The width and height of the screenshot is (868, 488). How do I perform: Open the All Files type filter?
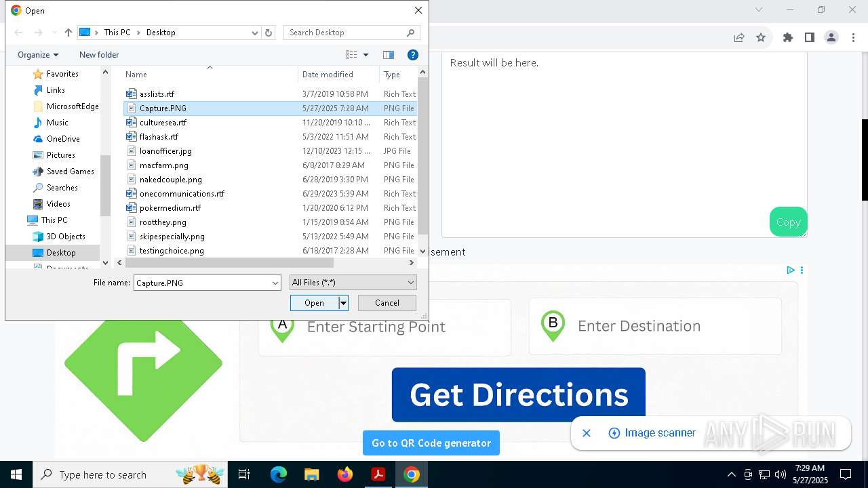(353, 283)
